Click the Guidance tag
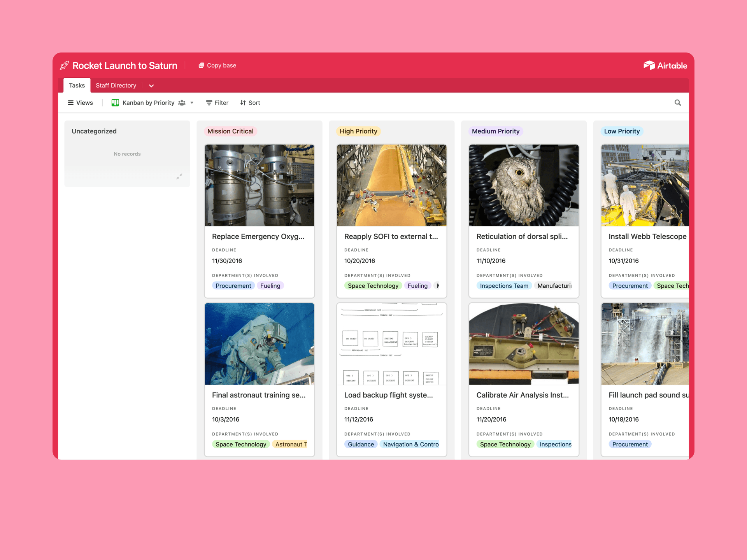The image size is (747, 560). pos(361,444)
